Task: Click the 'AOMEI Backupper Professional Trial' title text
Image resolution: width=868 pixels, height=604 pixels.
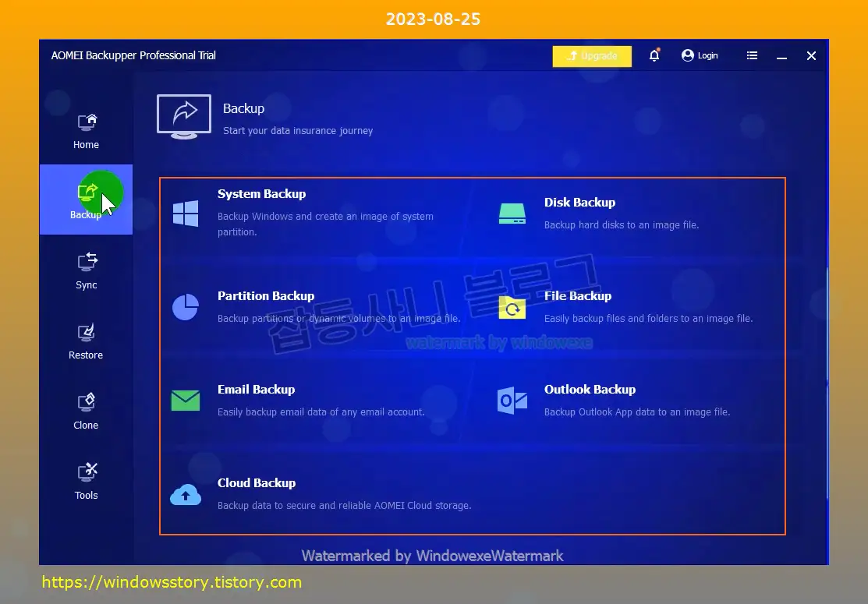Action: click(133, 55)
